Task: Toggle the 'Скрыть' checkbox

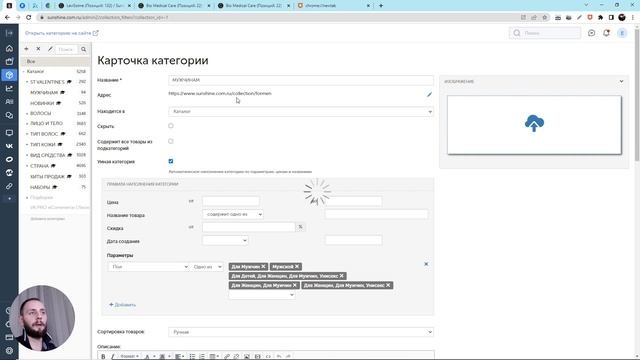Action: (x=171, y=126)
